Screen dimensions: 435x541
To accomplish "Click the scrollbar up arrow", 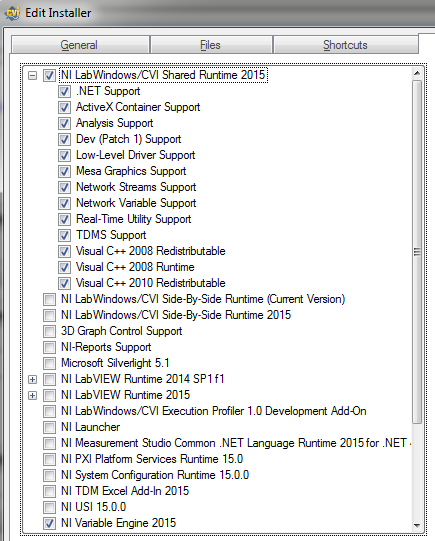I will (x=417, y=73).
